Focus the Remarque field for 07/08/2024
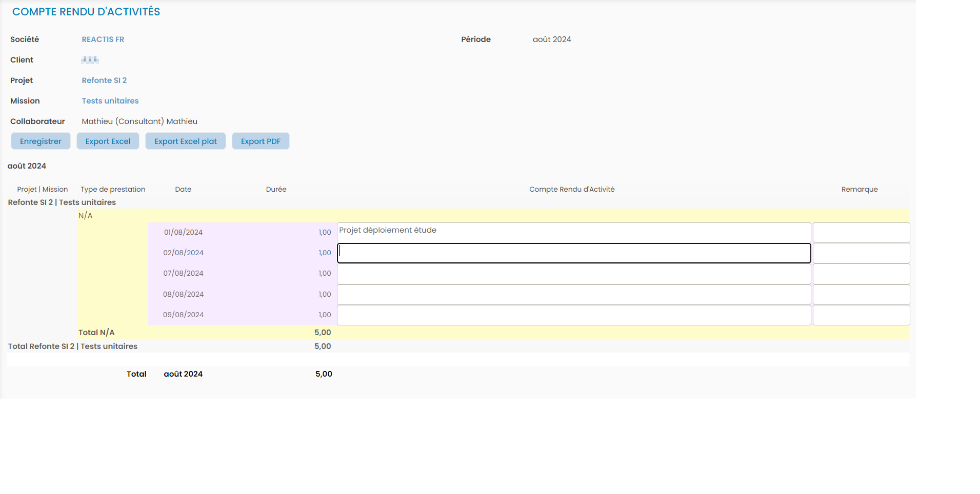980x494 pixels. point(861,274)
